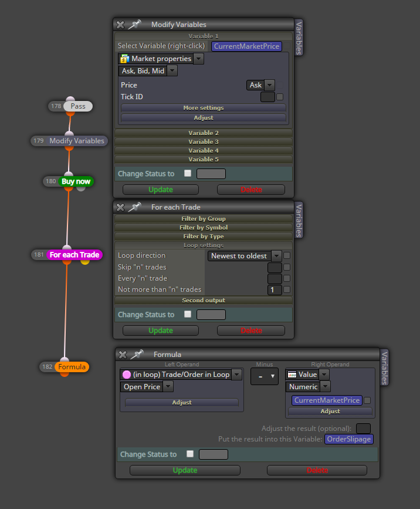Open Variables side tab on Modify Variables panel
The image size is (420, 509).
pos(299,38)
